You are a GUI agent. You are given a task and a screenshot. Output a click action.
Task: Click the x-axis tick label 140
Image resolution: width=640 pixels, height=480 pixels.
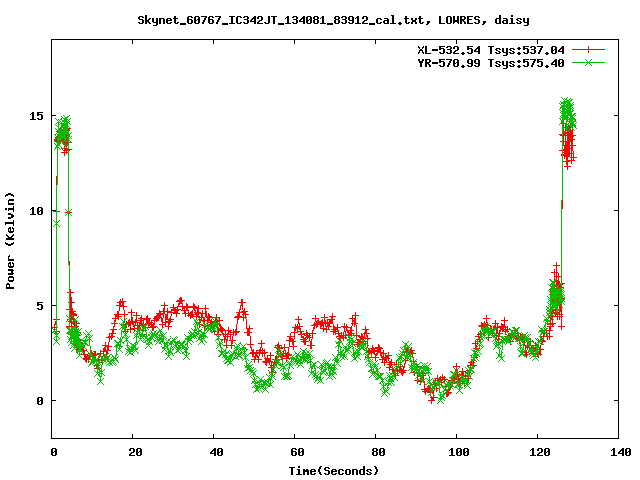pyautogui.click(x=621, y=452)
